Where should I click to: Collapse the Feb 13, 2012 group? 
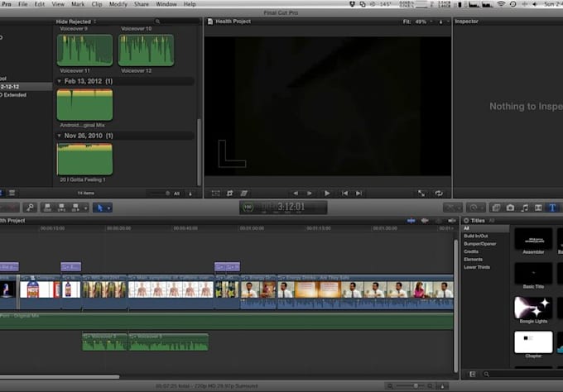[60, 81]
